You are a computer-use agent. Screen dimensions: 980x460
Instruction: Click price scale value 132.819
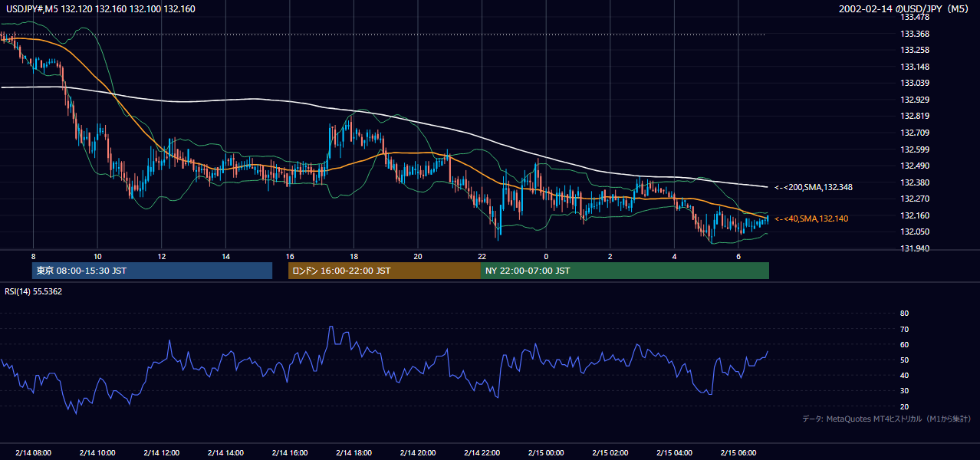915,117
